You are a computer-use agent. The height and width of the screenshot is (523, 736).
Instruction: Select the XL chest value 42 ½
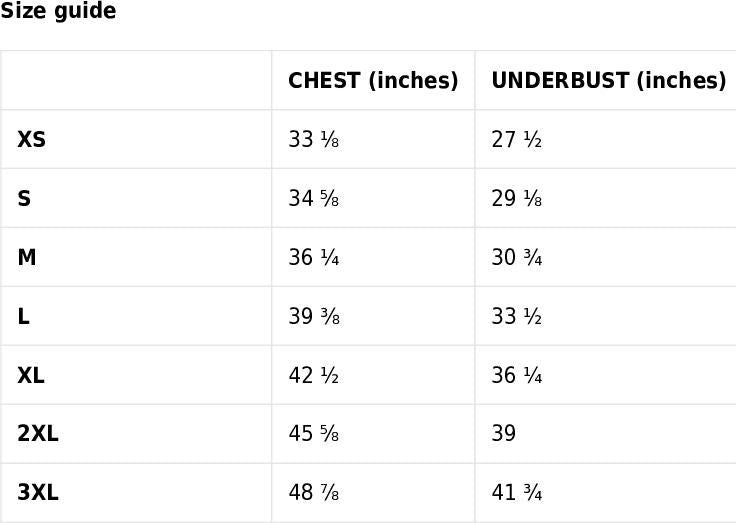(314, 376)
